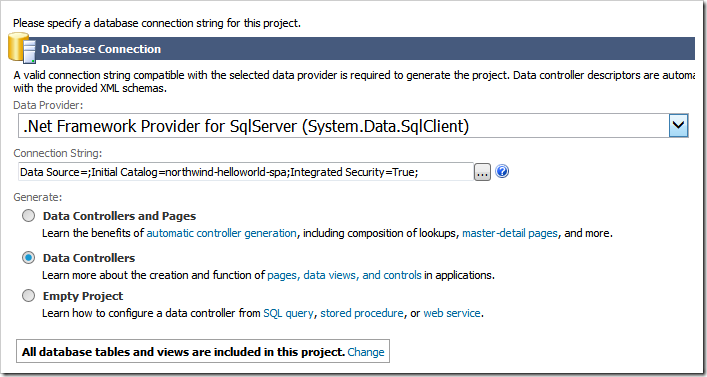Click the blue help question mark icon

(x=502, y=171)
